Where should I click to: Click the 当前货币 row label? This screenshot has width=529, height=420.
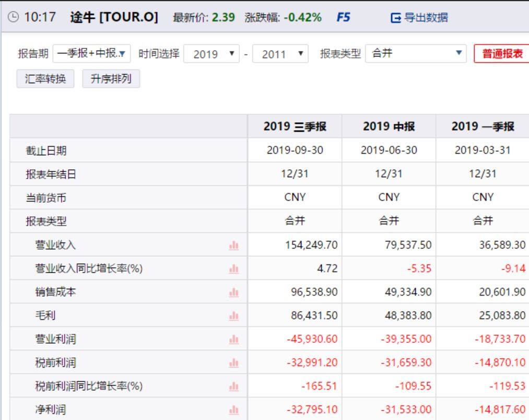coord(46,197)
